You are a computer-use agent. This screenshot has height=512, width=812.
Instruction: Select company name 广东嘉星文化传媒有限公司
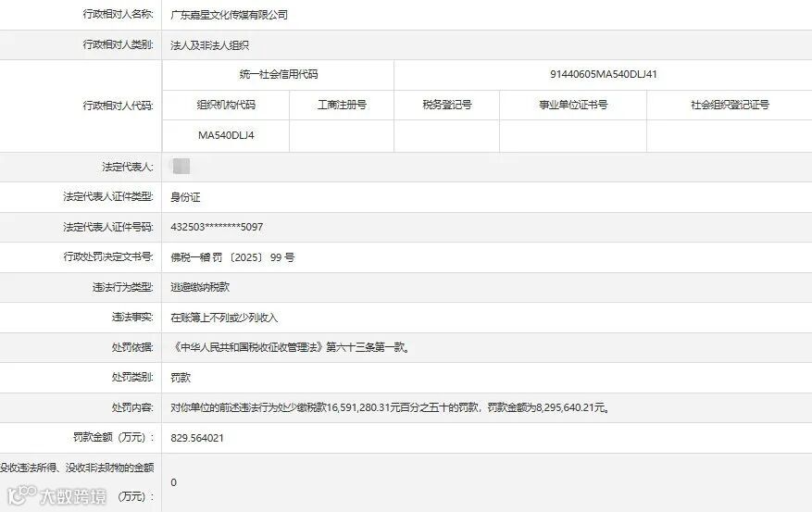pos(229,15)
